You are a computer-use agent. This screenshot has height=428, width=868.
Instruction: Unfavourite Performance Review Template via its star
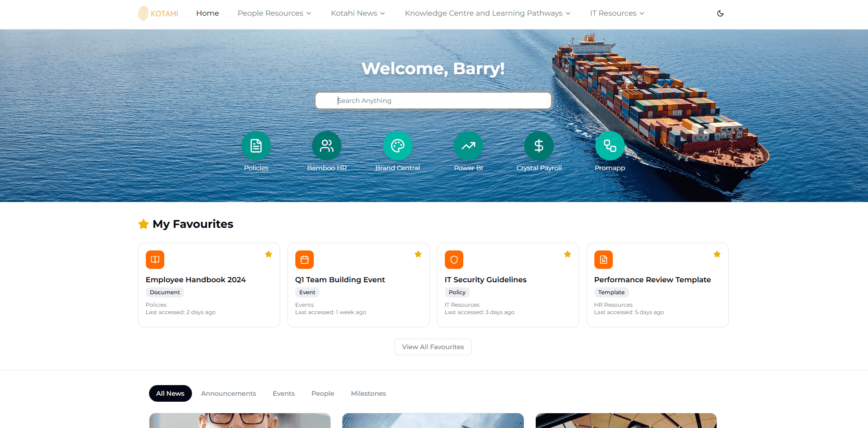(717, 254)
